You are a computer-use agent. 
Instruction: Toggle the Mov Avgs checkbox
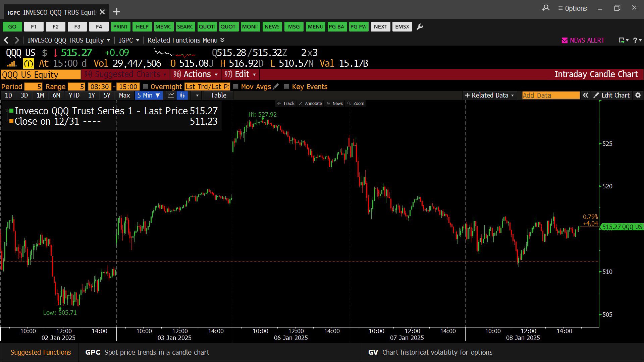[x=236, y=87]
